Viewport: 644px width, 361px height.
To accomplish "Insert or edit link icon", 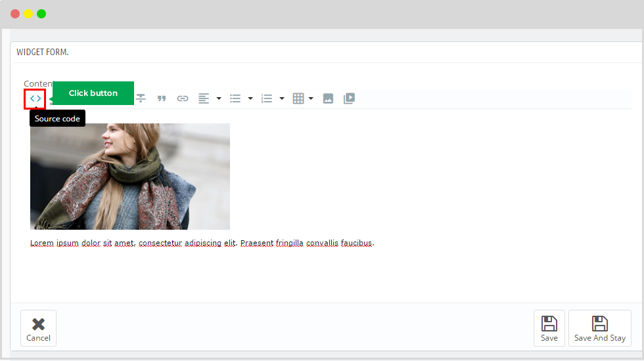I will coord(183,98).
